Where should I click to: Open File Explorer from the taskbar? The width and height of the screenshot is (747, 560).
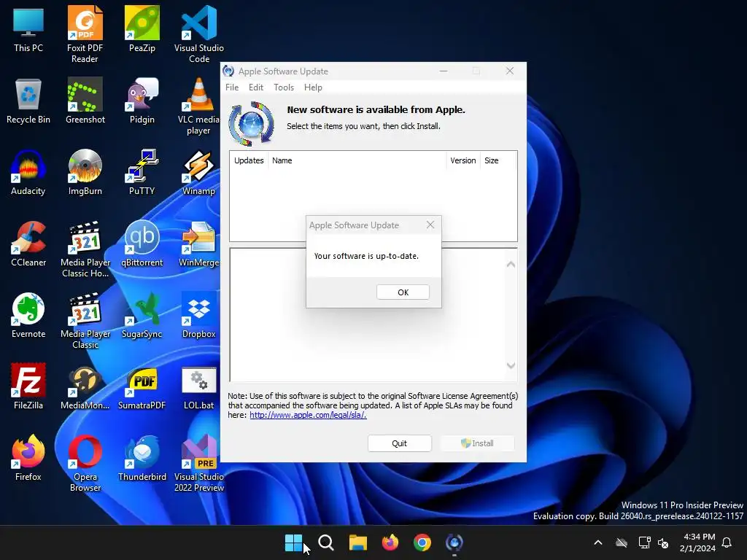[x=357, y=542]
